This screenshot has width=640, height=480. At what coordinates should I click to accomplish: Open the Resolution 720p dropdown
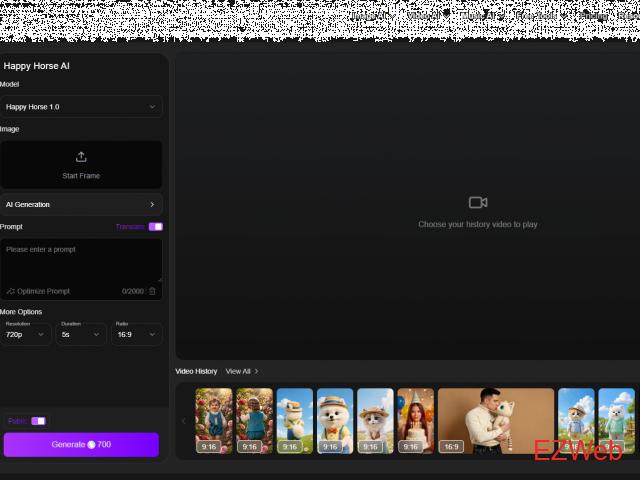click(26, 335)
